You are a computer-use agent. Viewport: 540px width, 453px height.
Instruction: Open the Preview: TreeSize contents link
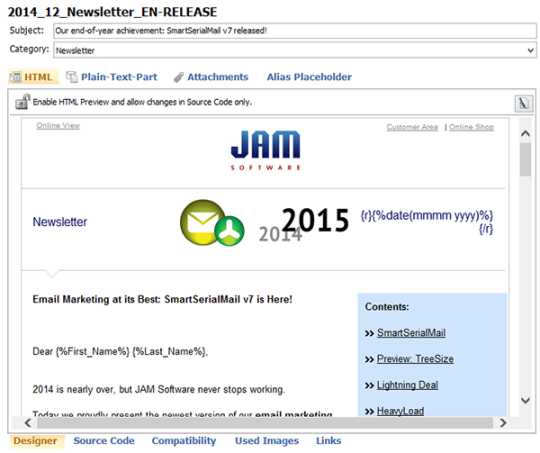click(x=415, y=359)
